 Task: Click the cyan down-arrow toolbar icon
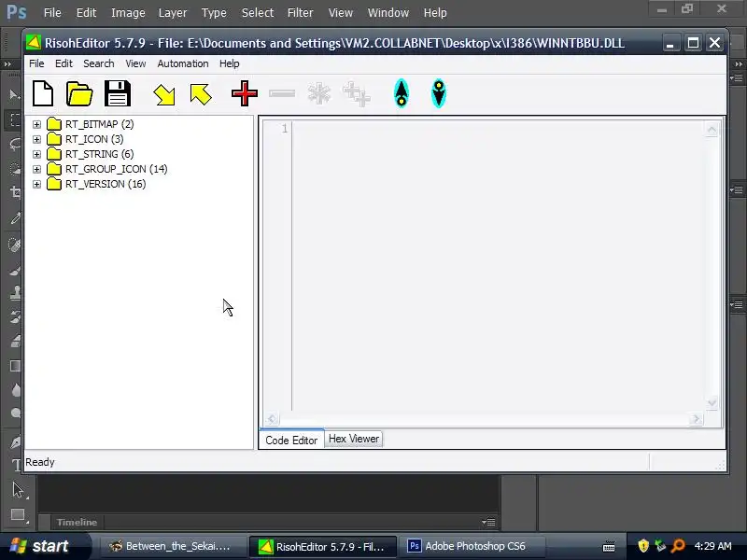pyautogui.click(x=438, y=93)
